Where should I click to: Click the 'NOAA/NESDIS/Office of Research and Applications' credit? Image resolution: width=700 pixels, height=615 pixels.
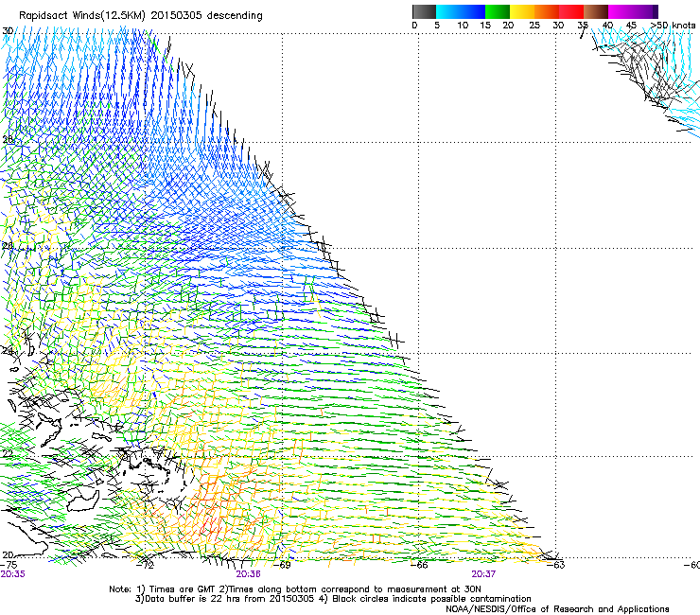point(557,609)
